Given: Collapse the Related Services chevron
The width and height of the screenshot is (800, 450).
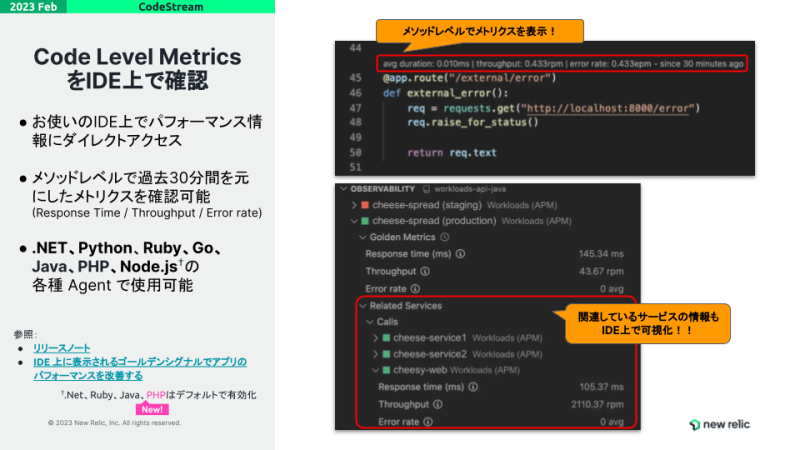Looking at the screenshot, I should tap(363, 306).
